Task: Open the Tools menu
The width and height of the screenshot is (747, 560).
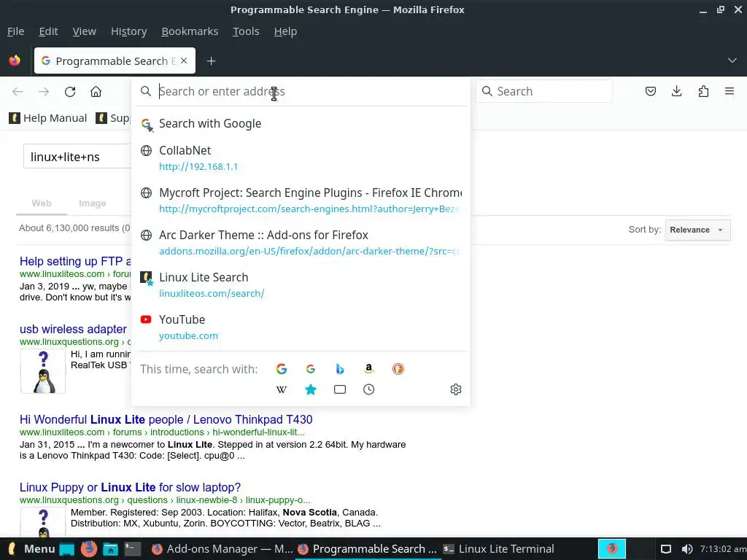Action: coord(246,31)
